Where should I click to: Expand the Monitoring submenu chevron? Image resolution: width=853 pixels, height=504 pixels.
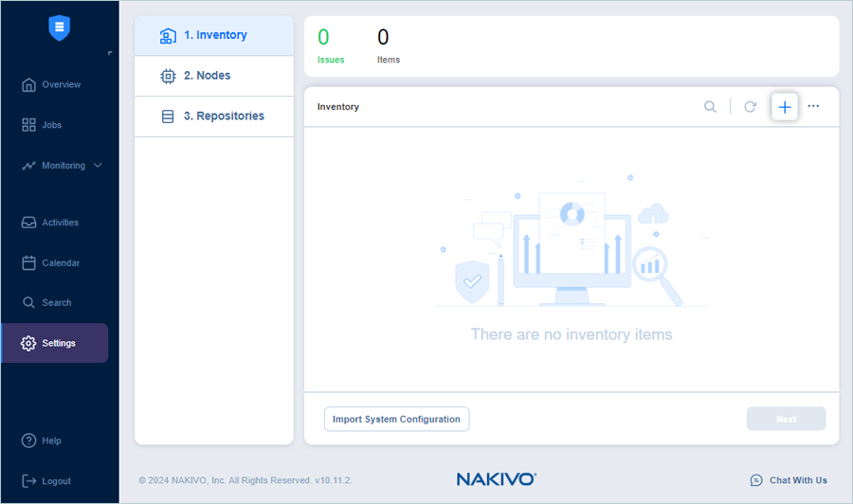pyautogui.click(x=98, y=165)
